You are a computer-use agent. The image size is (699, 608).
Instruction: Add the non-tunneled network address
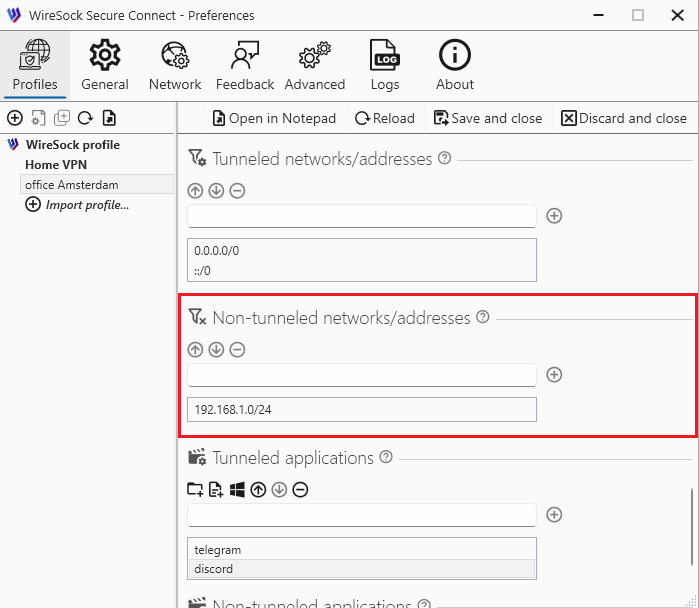tap(554, 375)
